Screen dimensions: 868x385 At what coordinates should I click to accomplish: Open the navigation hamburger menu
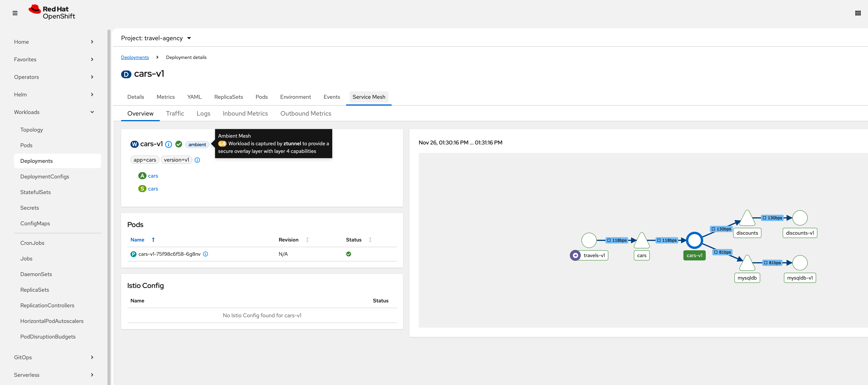pos(15,13)
